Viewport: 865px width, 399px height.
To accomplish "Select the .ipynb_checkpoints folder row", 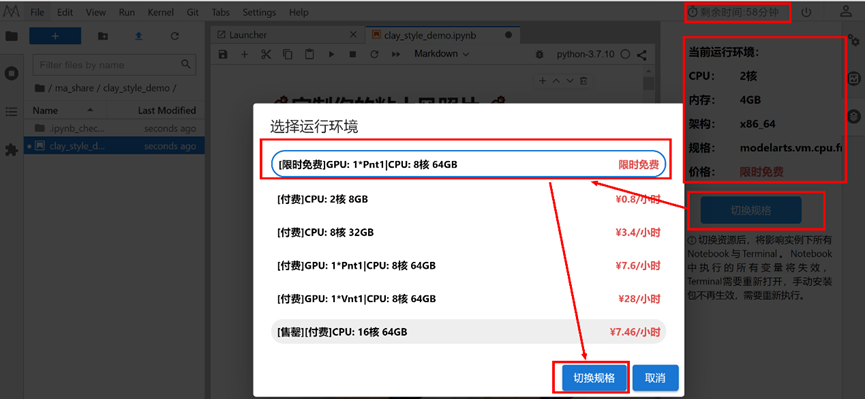I will tap(114, 128).
